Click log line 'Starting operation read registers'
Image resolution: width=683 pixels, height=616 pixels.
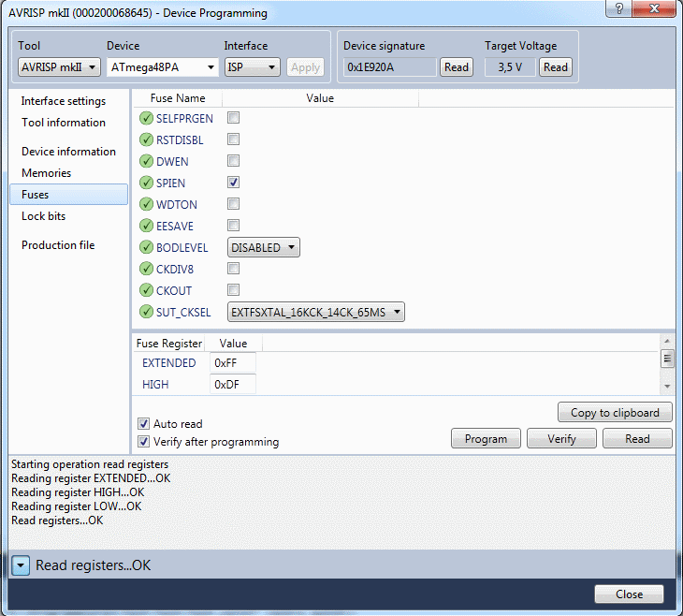[x=90, y=464]
